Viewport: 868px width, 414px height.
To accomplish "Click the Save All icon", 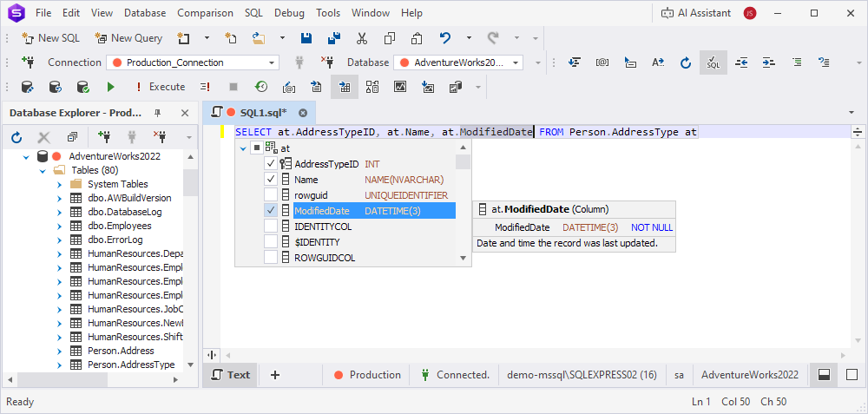I will click(334, 38).
